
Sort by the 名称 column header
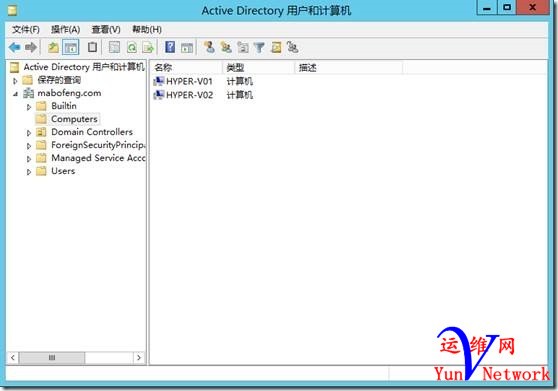point(186,68)
